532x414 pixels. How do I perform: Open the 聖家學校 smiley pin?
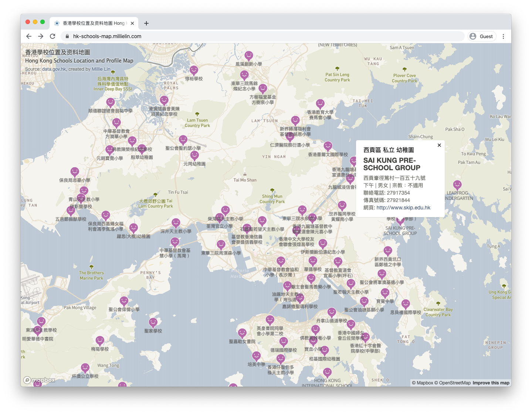click(153, 323)
